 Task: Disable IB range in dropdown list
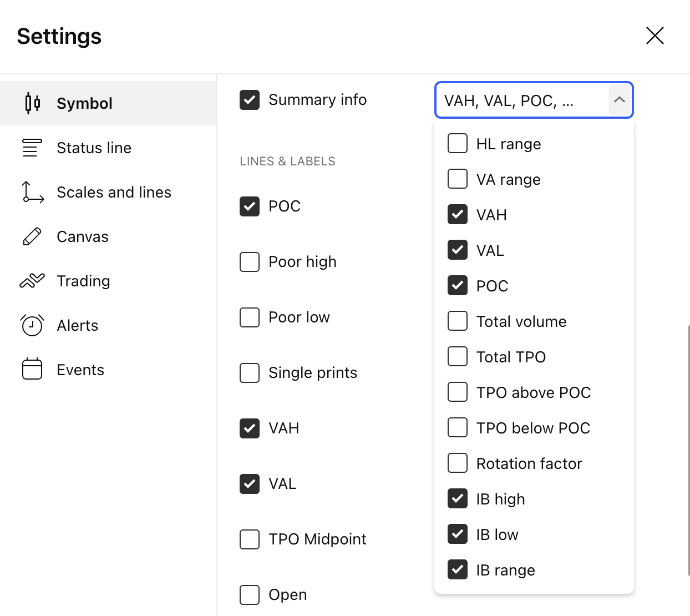458,570
